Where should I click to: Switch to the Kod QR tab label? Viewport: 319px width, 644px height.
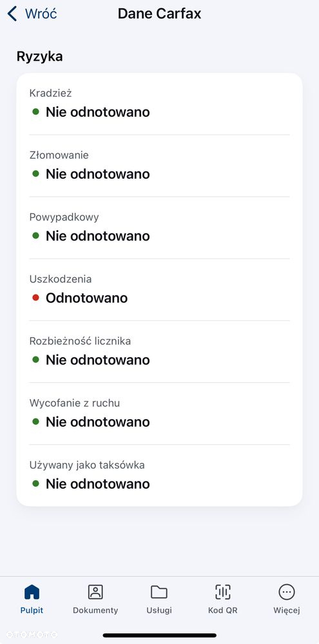point(222,610)
